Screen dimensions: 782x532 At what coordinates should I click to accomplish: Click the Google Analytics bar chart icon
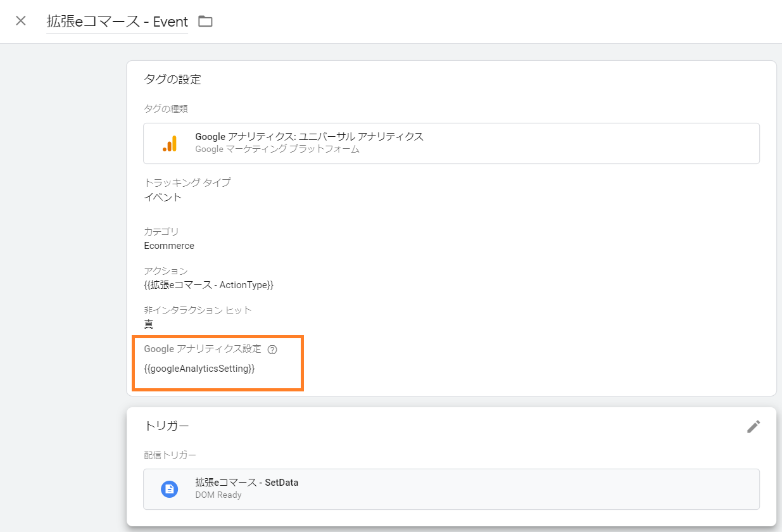tap(170, 144)
